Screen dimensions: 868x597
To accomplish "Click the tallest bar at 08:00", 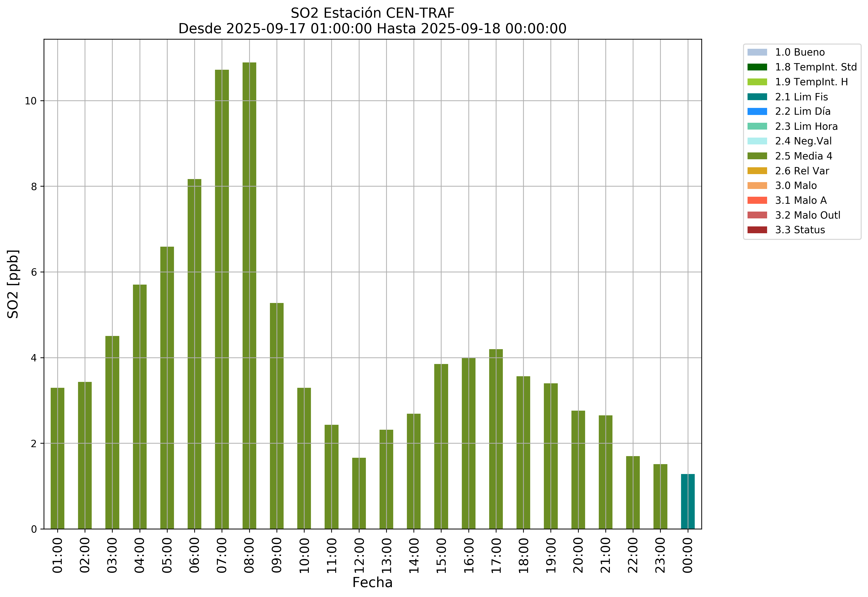I will coord(249,295).
